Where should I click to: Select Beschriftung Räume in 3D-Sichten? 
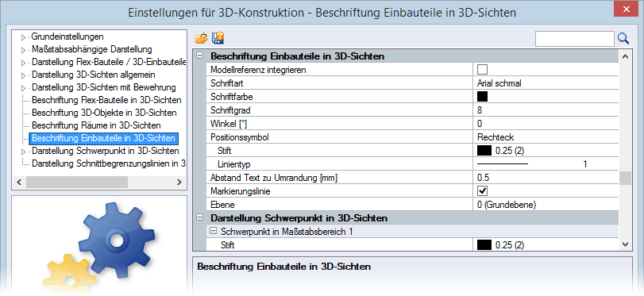96,125
